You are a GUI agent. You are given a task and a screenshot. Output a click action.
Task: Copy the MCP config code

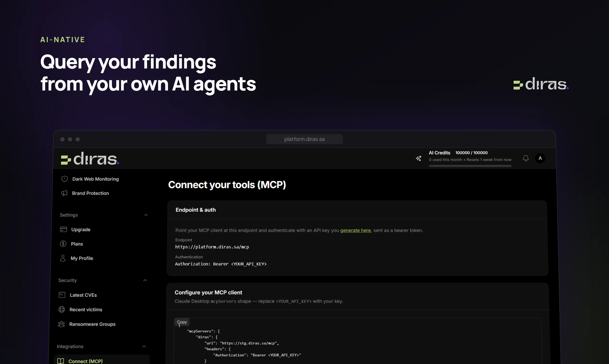(x=182, y=322)
